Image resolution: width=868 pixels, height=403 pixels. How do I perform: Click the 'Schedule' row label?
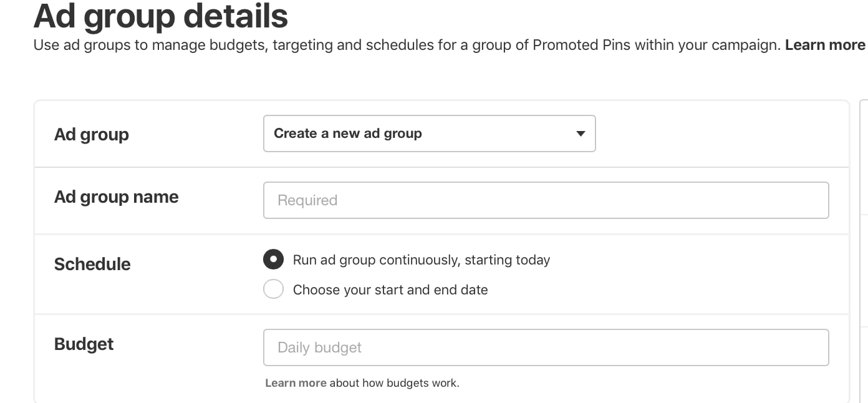[x=92, y=264]
